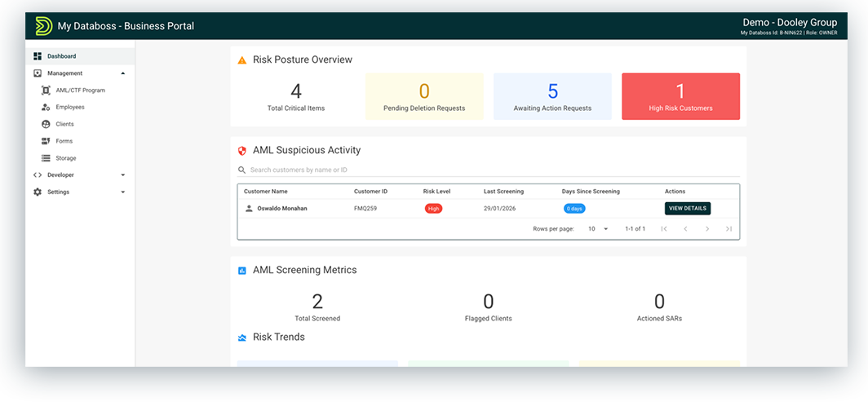
Task: Open the Dashboard menu item
Action: pos(62,56)
